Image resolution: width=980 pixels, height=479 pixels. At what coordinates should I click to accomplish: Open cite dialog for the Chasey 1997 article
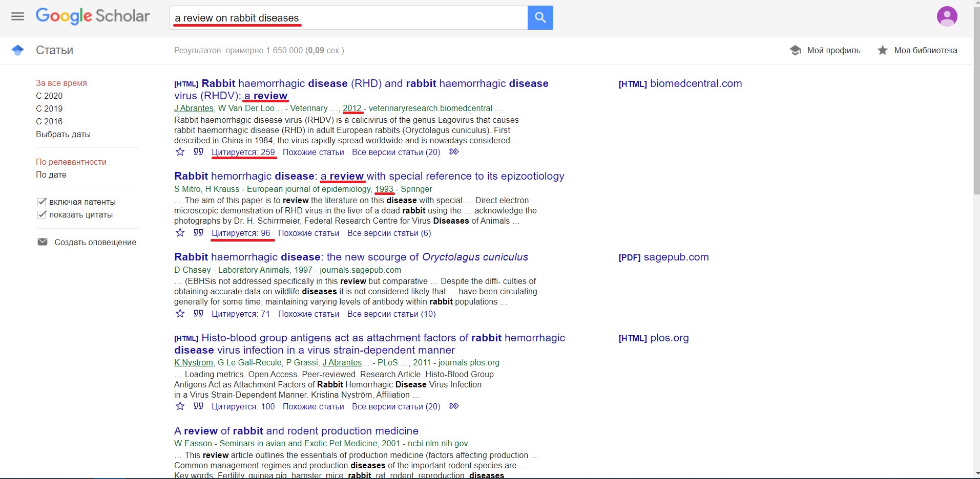(198, 314)
